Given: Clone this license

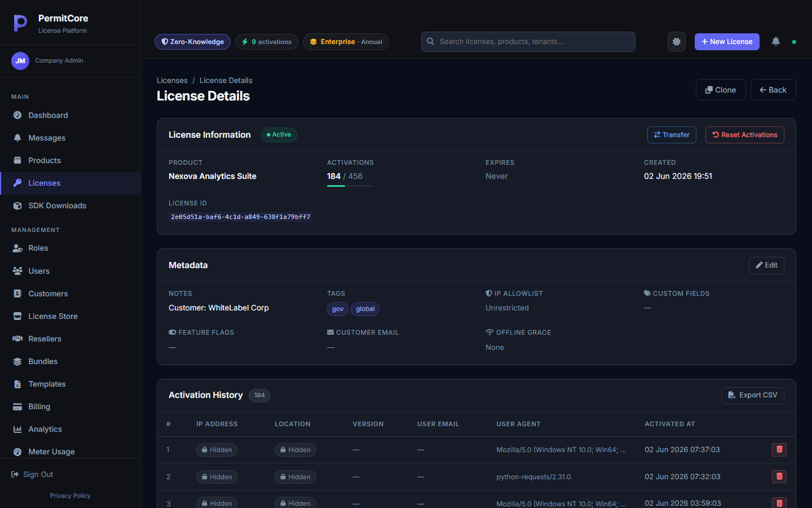Looking at the screenshot, I should click(x=721, y=90).
